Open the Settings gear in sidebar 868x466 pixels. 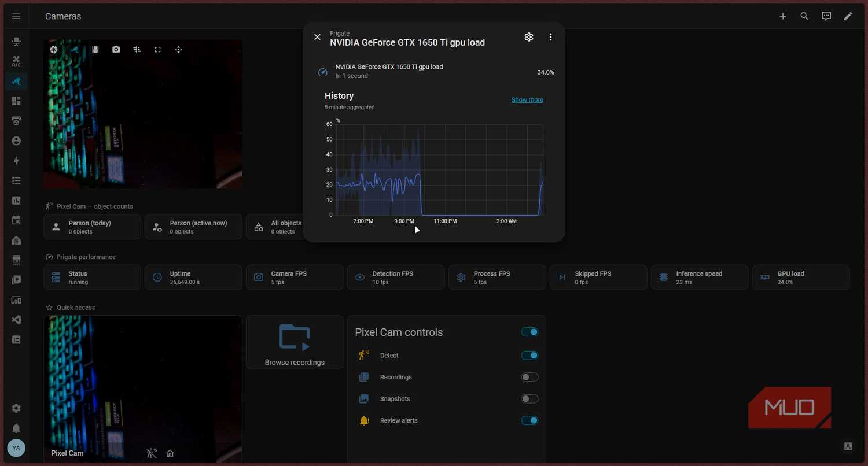pos(16,408)
